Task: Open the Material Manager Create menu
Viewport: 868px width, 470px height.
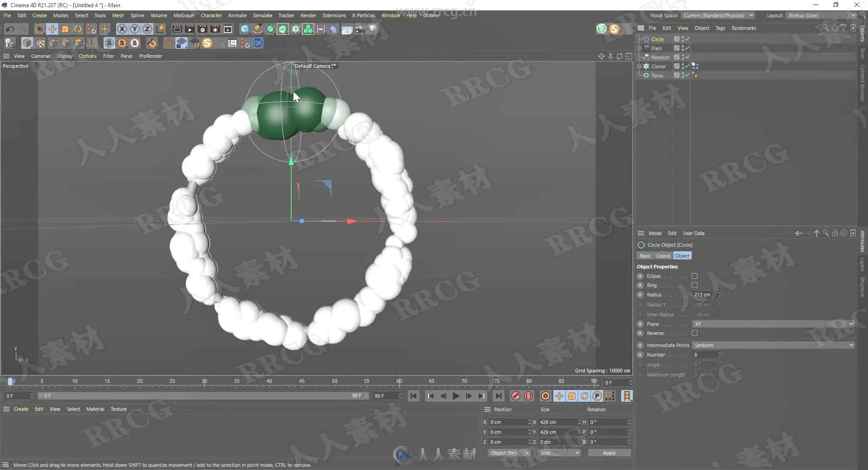Action: point(21,409)
